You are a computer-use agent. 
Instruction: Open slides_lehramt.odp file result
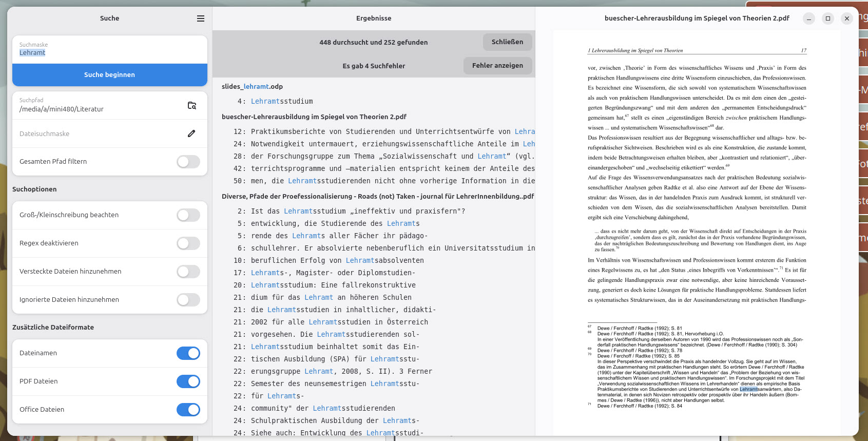[252, 87]
